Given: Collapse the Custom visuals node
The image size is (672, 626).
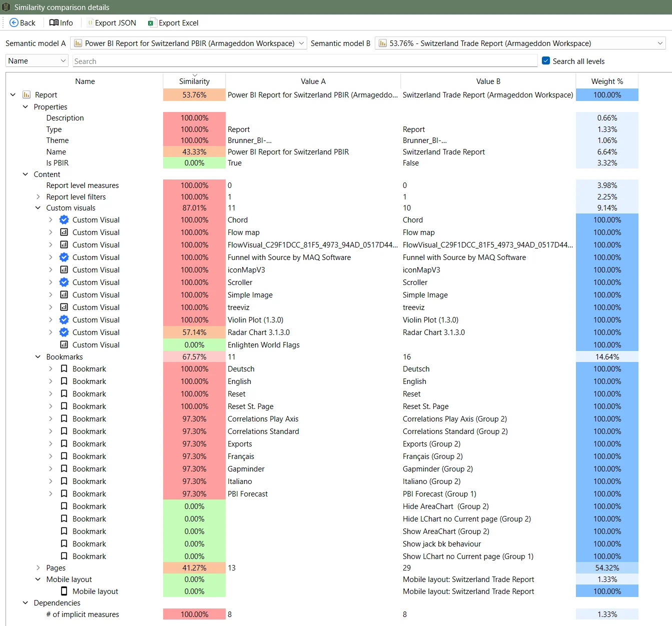Looking at the screenshot, I should pos(38,207).
